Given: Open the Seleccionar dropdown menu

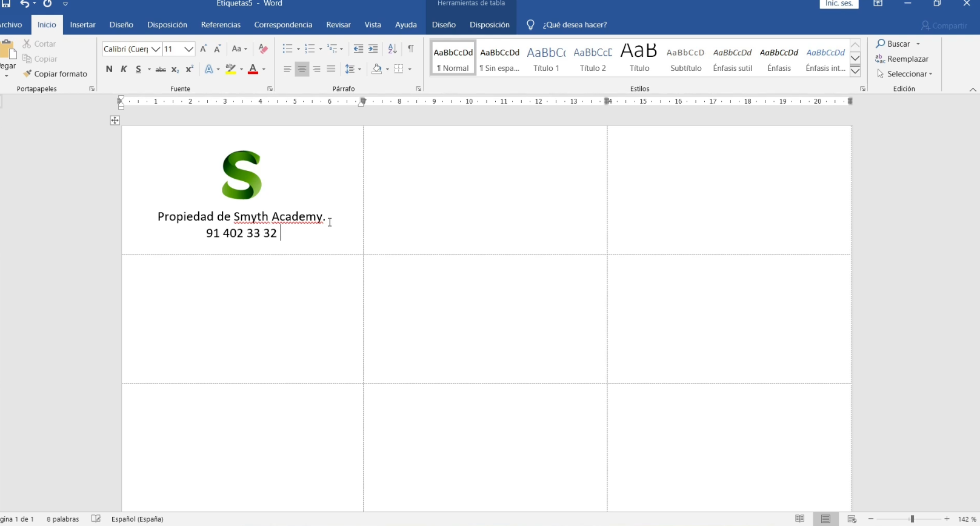Looking at the screenshot, I should pos(904,74).
